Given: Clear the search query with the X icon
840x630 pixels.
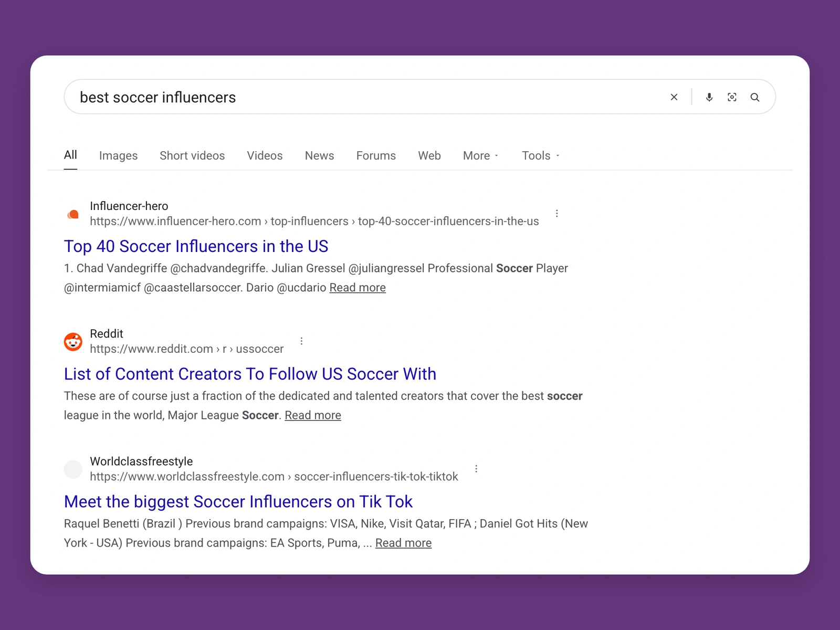Looking at the screenshot, I should (x=674, y=97).
